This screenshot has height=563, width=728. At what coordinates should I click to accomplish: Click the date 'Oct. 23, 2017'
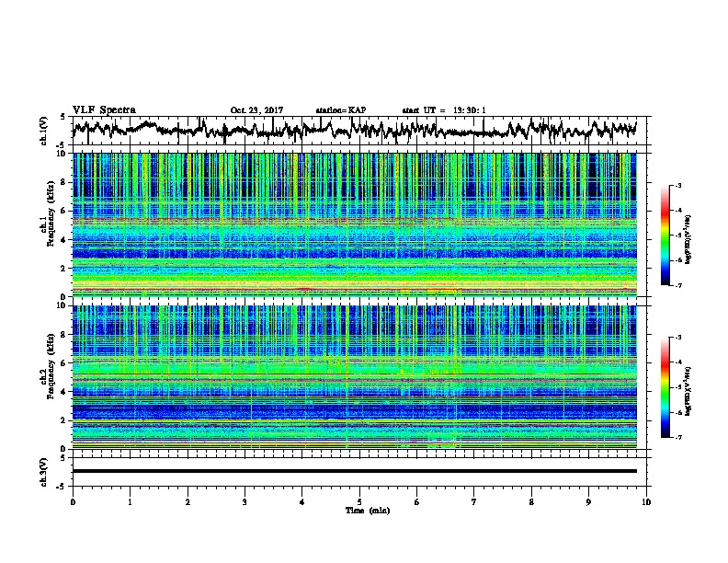point(256,110)
